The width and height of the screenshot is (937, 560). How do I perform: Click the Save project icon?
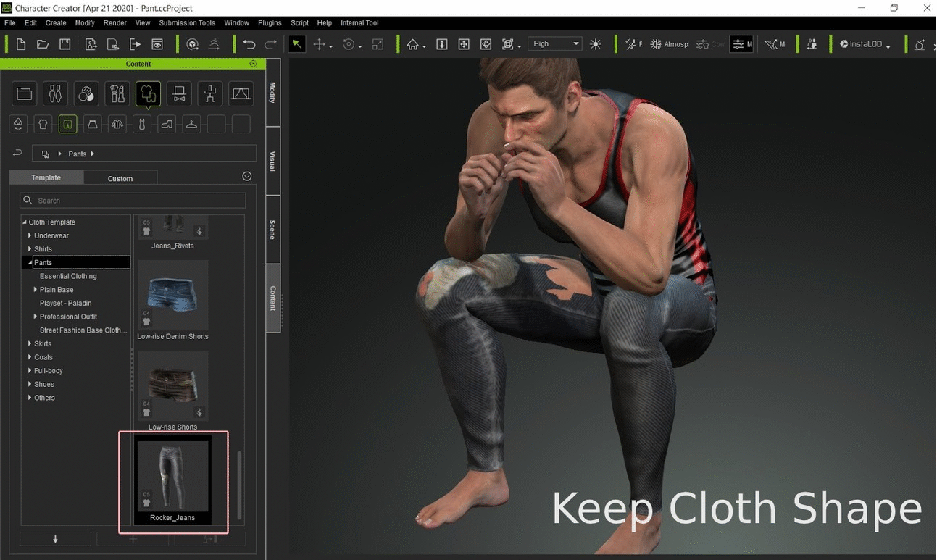tap(65, 44)
